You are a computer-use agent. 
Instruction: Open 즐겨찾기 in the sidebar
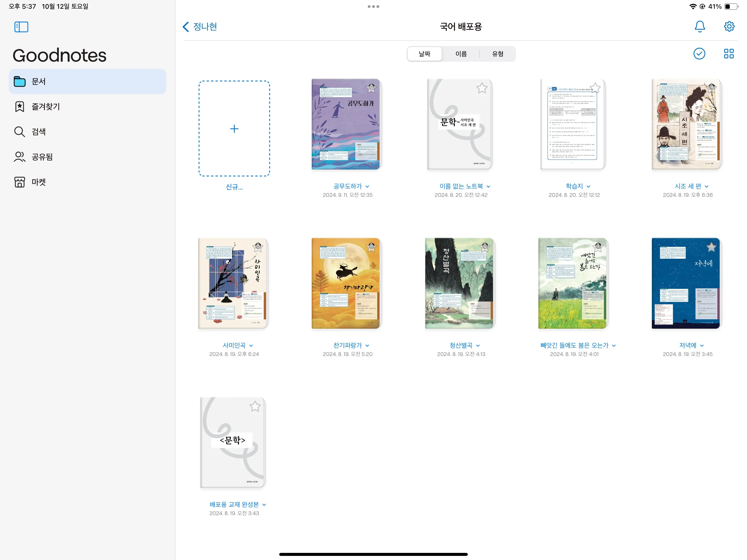point(45,106)
